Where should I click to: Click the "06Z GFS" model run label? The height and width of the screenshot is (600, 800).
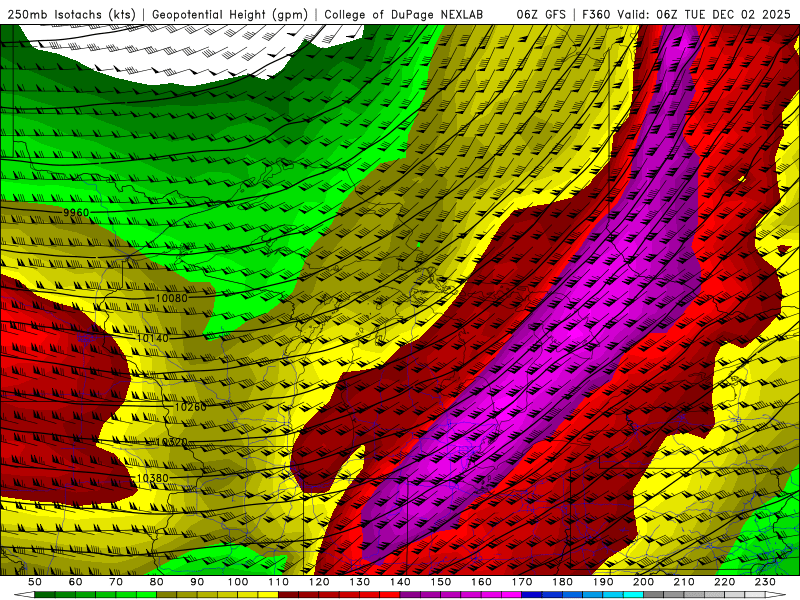click(x=541, y=14)
